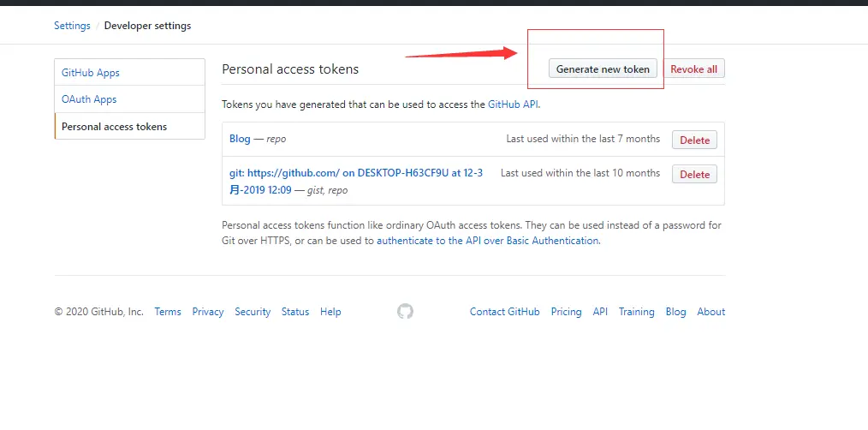Open the Security footer link
868x430 pixels.
click(253, 312)
